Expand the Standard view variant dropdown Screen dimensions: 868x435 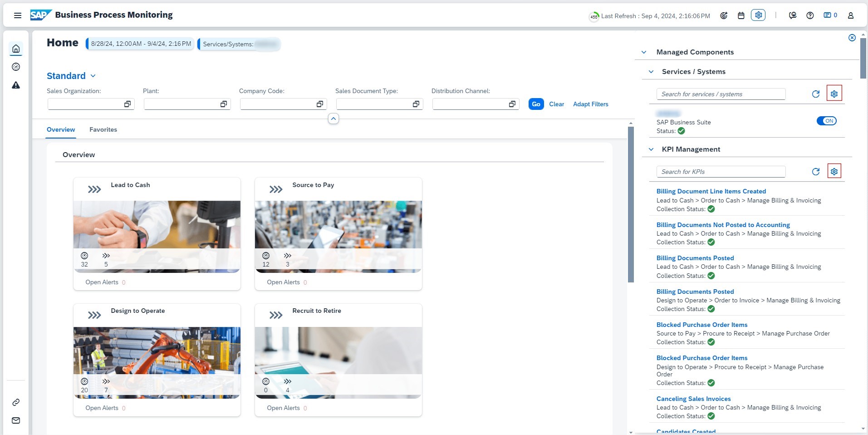(x=93, y=76)
